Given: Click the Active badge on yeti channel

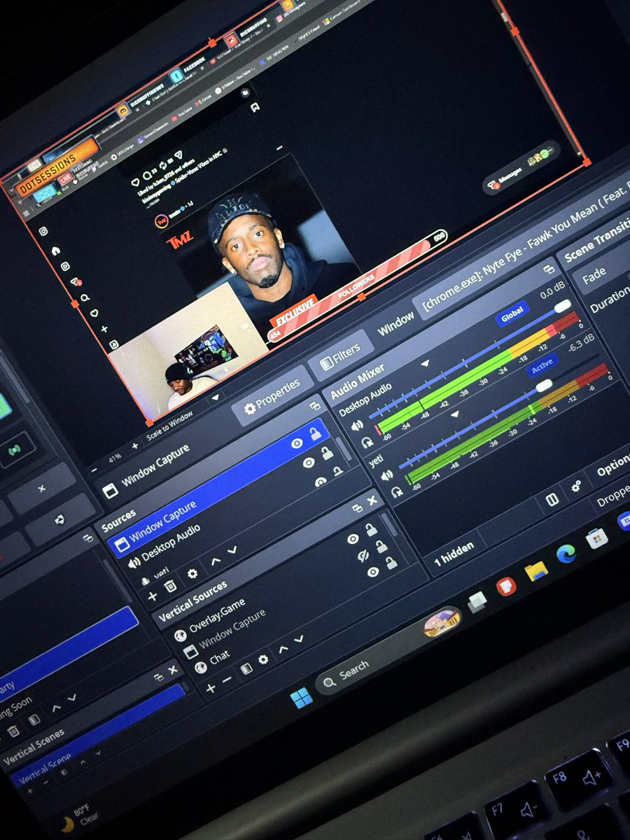Looking at the screenshot, I should (x=542, y=365).
